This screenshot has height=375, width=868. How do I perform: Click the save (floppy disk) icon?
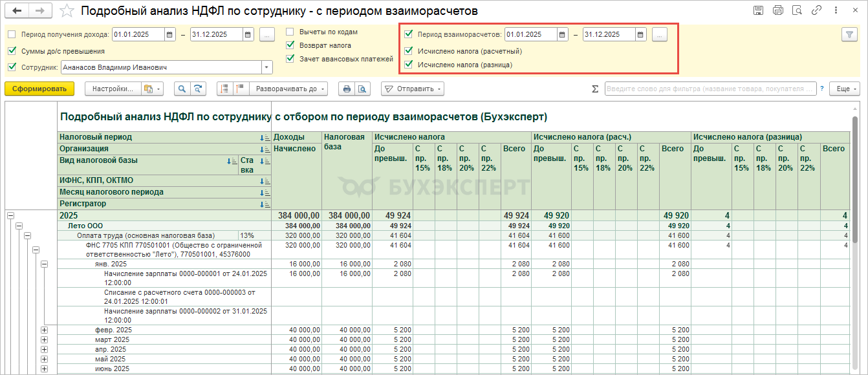point(759,10)
